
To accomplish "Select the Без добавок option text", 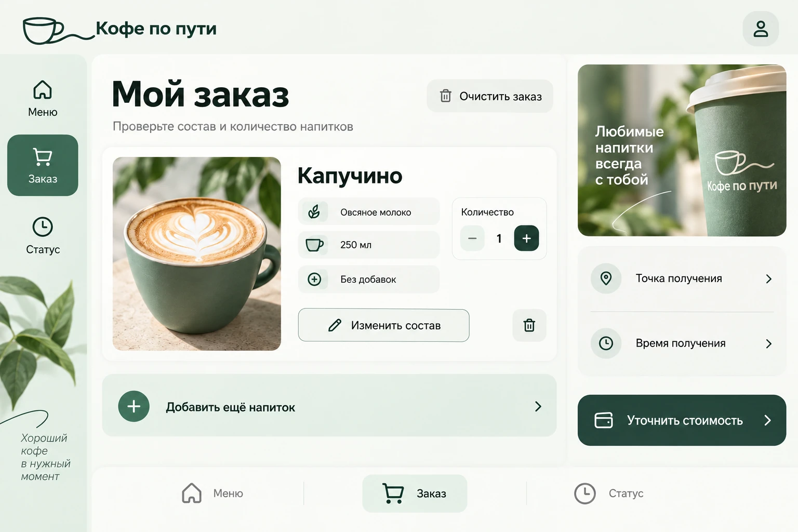I will pos(368,280).
